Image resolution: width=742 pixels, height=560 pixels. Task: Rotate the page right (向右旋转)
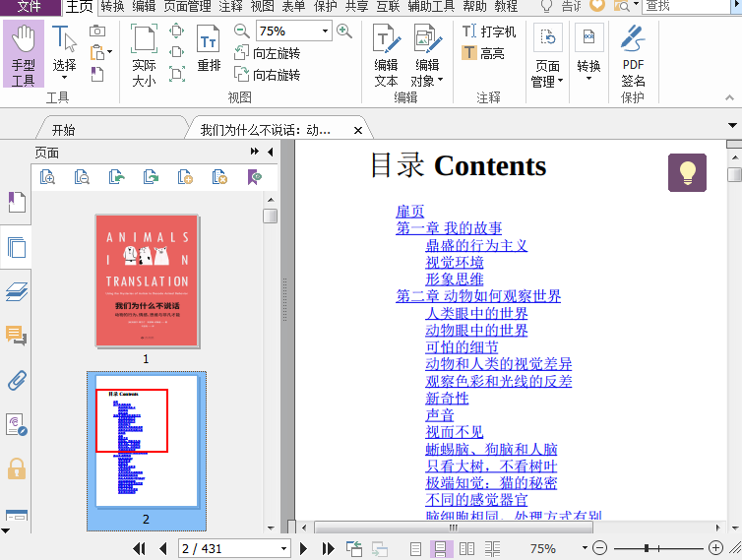click(x=268, y=75)
